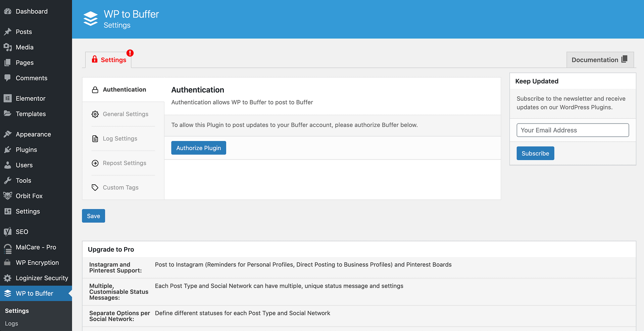Open the Orbit Fox icon
Screen dimensions: 644x331
pos(7,196)
